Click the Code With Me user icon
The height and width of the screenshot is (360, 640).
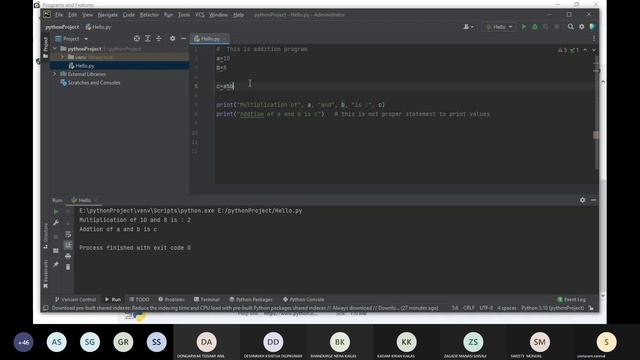pyautogui.click(x=468, y=27)
